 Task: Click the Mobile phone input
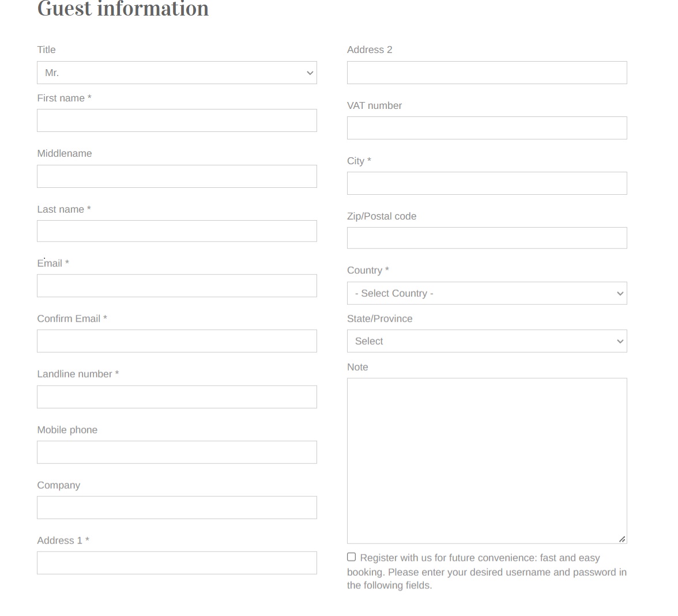tap(176, 452)
